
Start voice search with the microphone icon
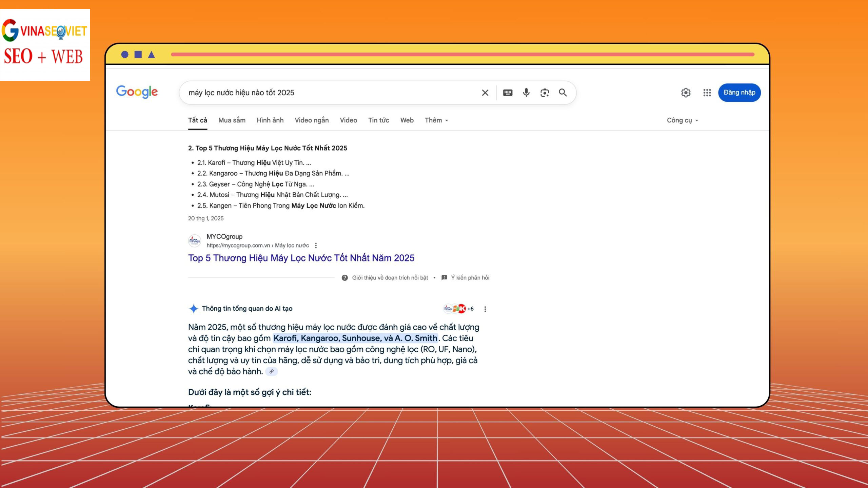coord(526,93)
